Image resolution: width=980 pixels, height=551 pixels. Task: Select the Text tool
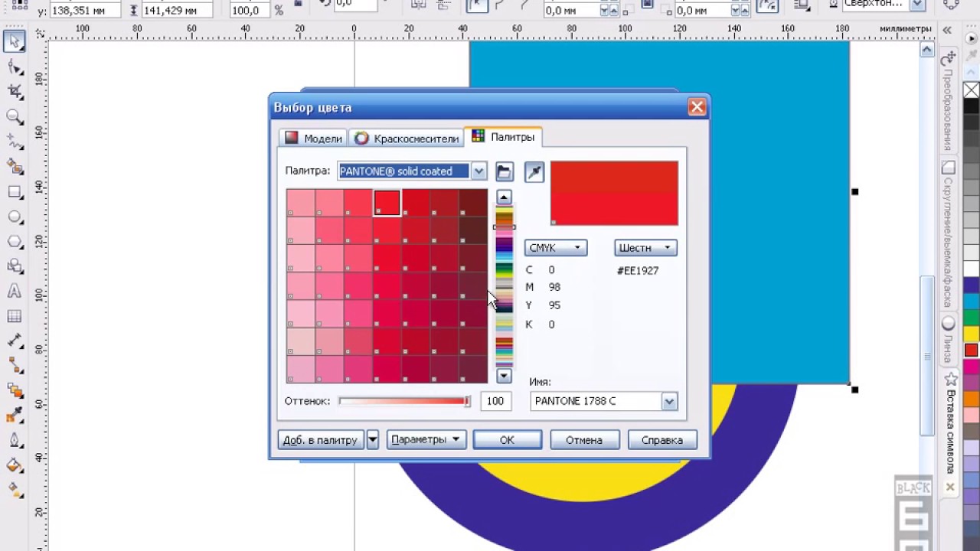coord(14,292)
